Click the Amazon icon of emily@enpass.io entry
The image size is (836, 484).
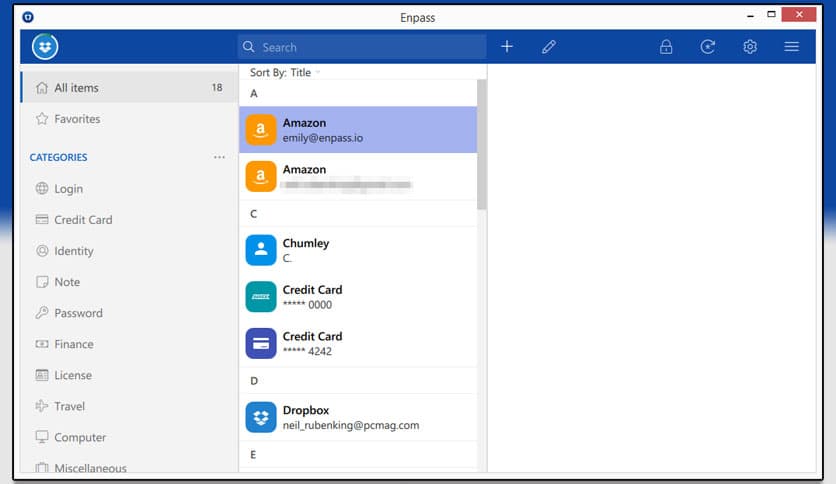[261, 130]
